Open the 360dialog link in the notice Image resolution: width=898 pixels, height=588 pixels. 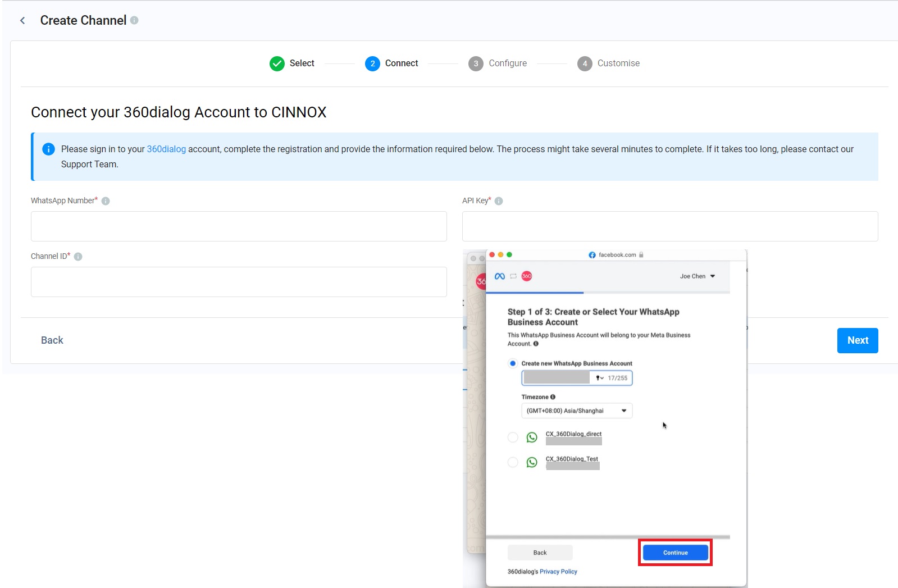tap(166, 149)
